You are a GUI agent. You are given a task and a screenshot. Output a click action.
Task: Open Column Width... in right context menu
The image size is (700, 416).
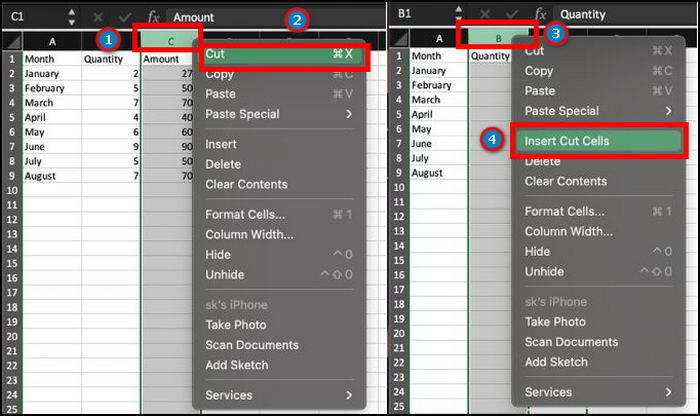(598, 232)
